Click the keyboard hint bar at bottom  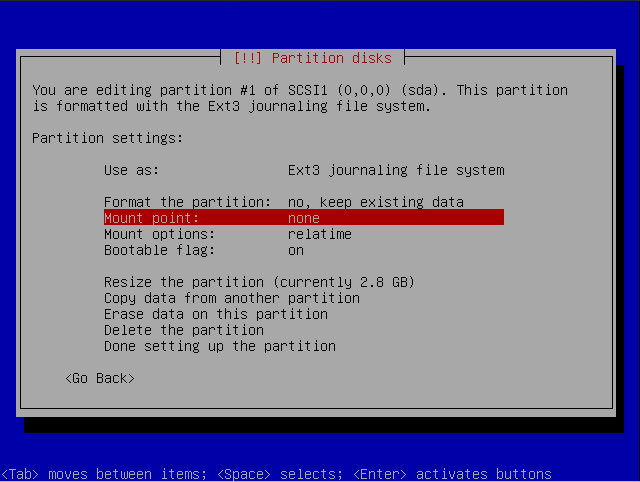pos(276,474)
